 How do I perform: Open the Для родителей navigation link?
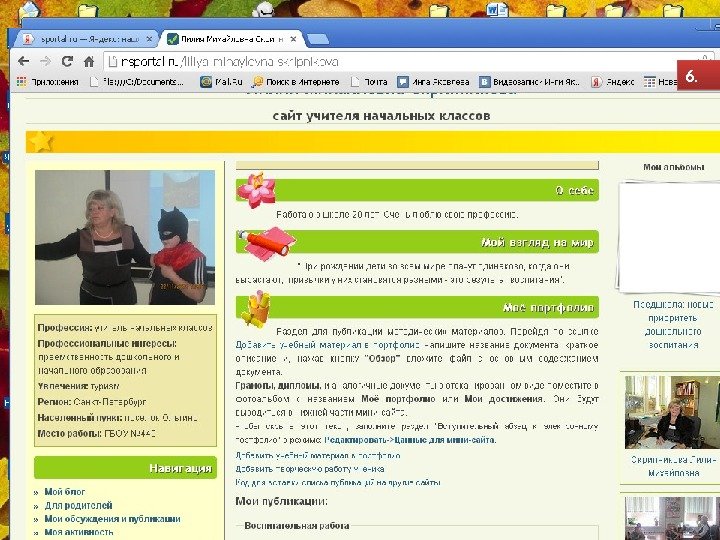click(x=79, y=505)
